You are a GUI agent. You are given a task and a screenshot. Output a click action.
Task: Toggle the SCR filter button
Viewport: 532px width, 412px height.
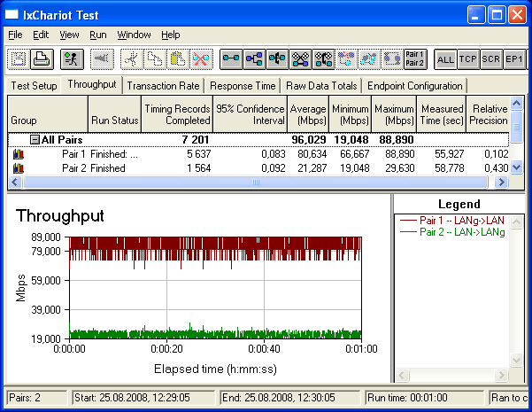tap(491, 59)
